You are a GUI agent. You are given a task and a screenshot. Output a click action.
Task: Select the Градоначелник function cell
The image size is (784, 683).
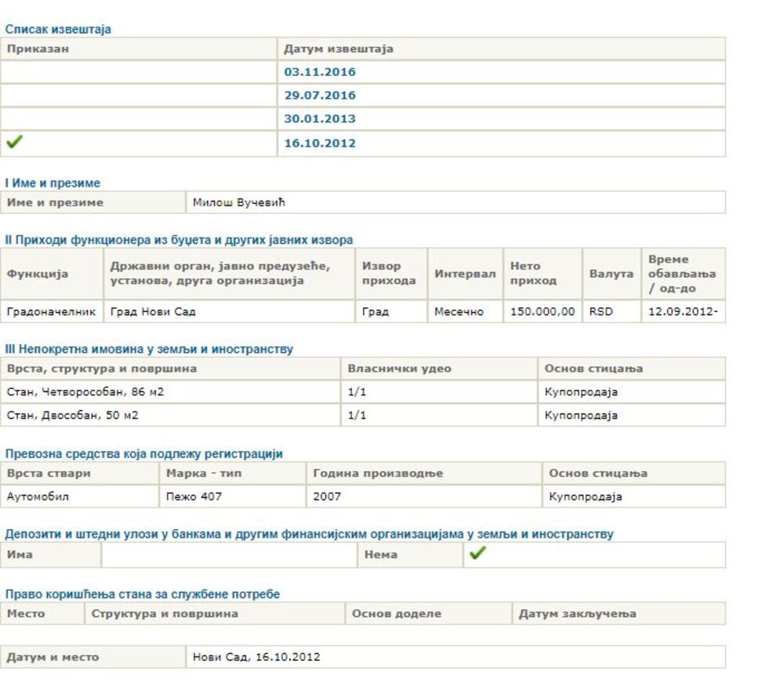(51, 311)
